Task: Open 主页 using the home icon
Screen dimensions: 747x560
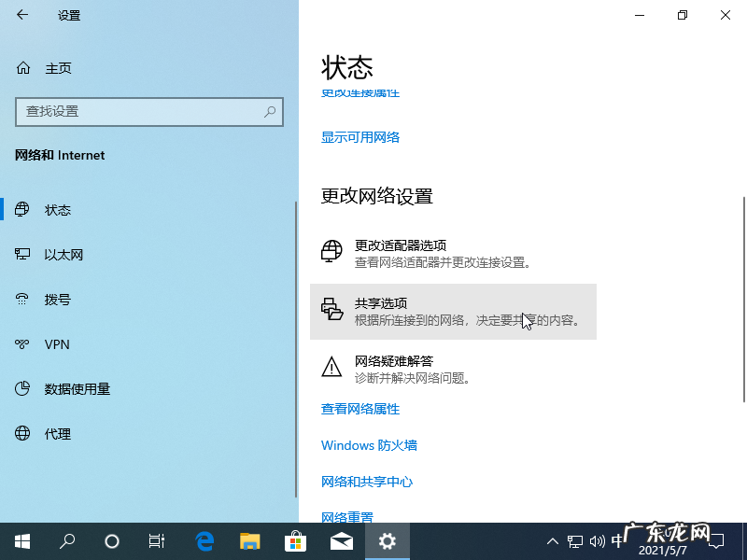Action: [21, 67]
